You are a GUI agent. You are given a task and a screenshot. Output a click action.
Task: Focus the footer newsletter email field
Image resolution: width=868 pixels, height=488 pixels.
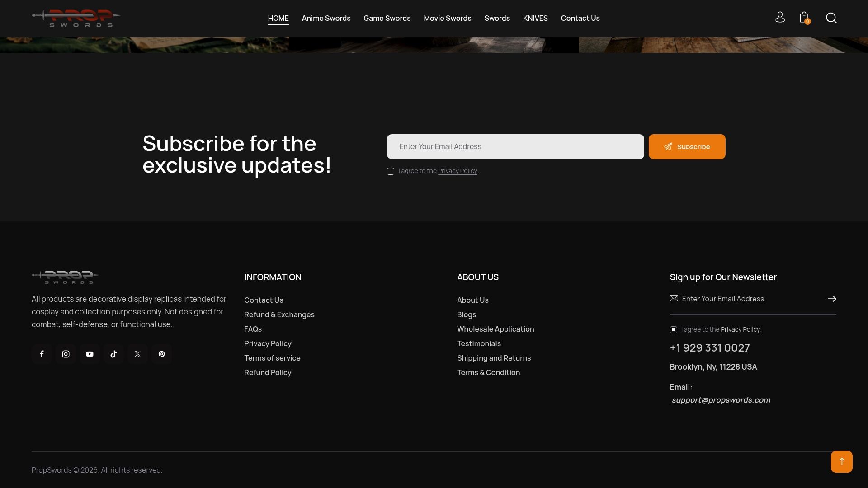pyautogui.click(x=752, y=299)
